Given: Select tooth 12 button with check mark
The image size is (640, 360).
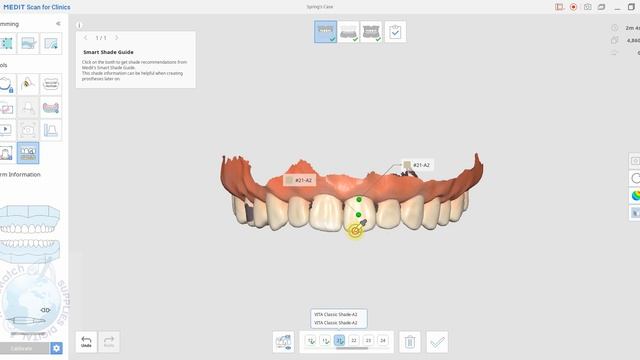Looking at the screenshot, I should coord(311,340).
